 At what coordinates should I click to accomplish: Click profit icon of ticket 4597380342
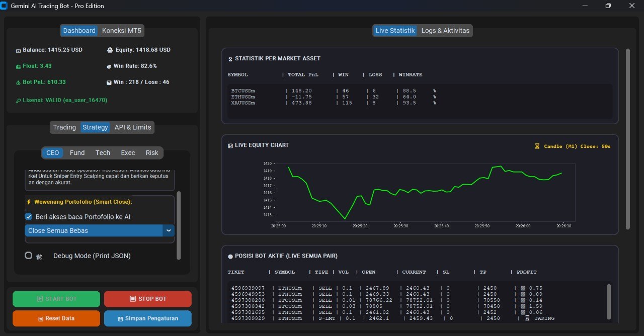click(x=523, y=306)
